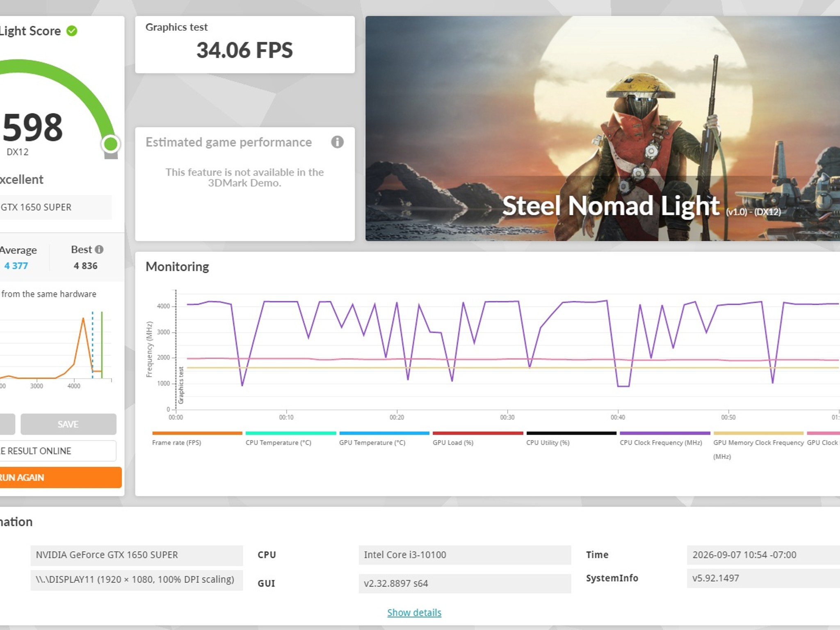Click the purple CPU Clock color bar

click(x=665, y=433)
